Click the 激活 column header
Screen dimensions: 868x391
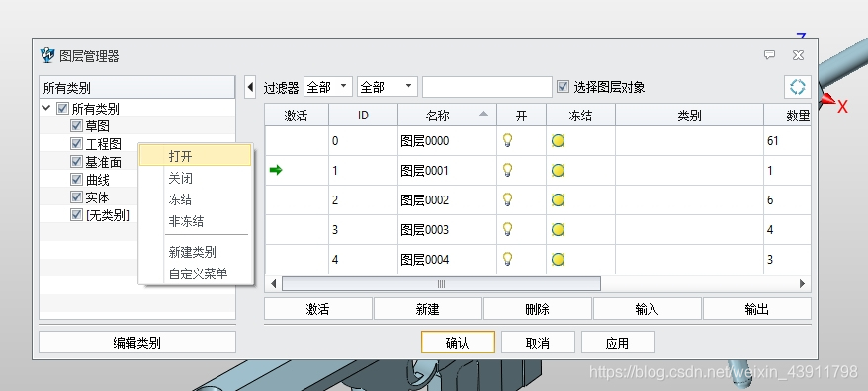[297, 116]
